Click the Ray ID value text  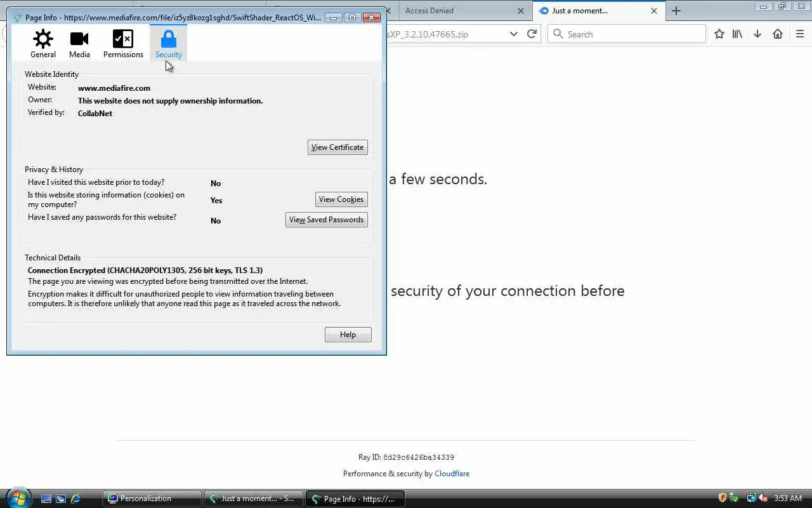click(x=419, y=457)
